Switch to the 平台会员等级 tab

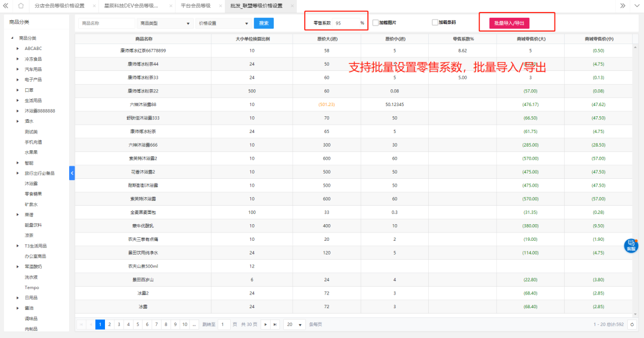[196, 5]
